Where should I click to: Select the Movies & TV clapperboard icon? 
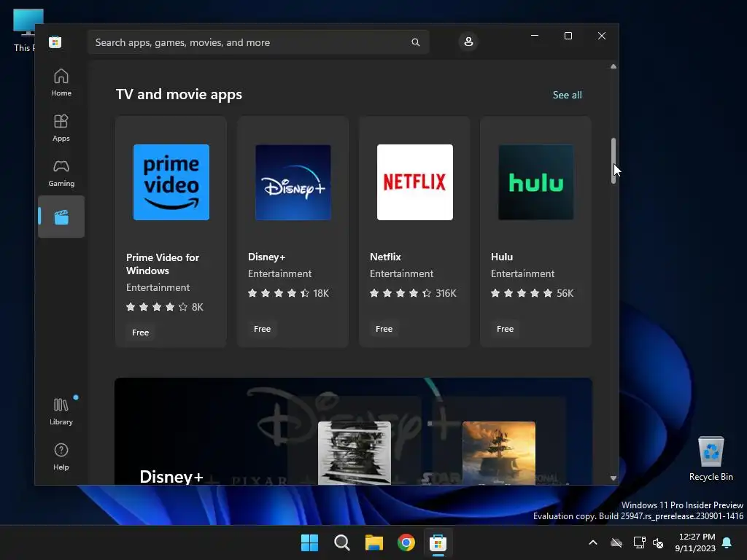61,217
